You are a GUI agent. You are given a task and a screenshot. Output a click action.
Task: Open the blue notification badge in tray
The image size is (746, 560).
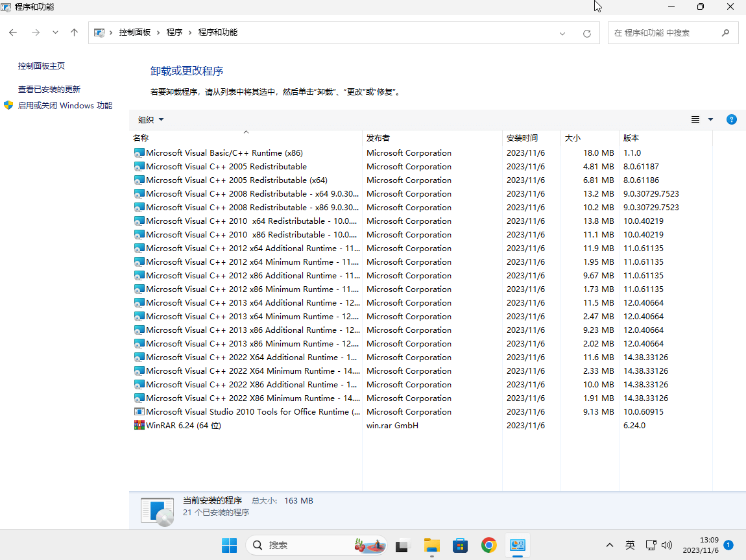click(x=728, y=545)
